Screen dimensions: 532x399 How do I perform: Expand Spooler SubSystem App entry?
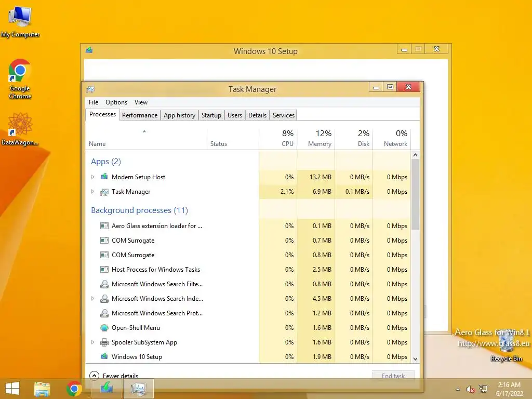pyautogui.click(x=92, y=342)
